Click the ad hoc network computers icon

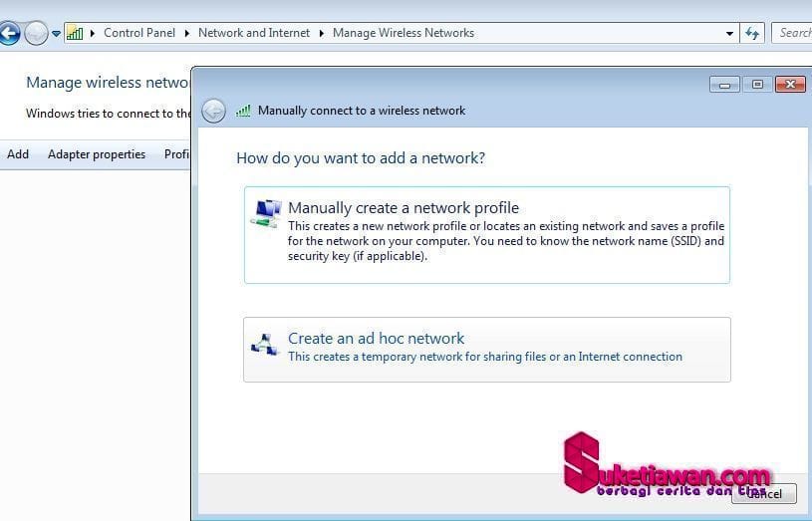coord(264,345)
